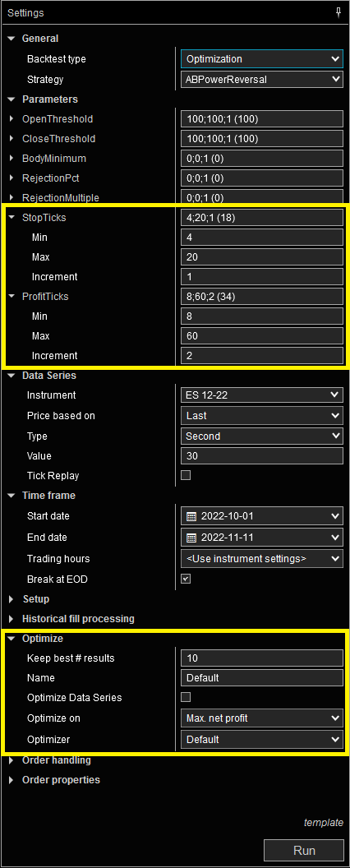
Task: Click the Optimize Data Series label
Action: pyautogui.click(x=75, y=698)
